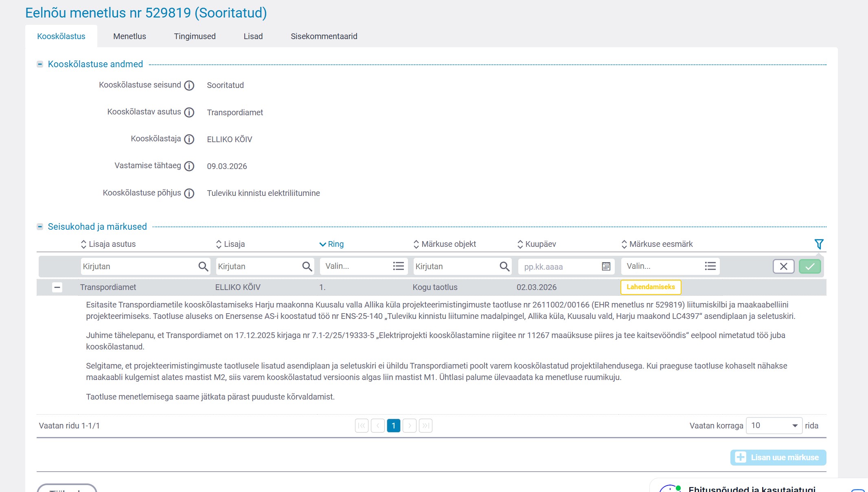Open the Ring filter dropdown
Screen dimensions: 868x492
pos(364,266)
